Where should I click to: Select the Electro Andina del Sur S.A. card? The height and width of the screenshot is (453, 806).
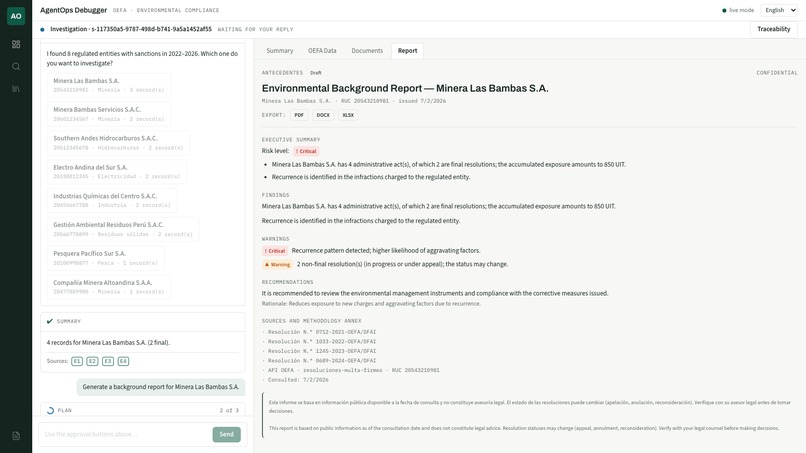(117, 172)
